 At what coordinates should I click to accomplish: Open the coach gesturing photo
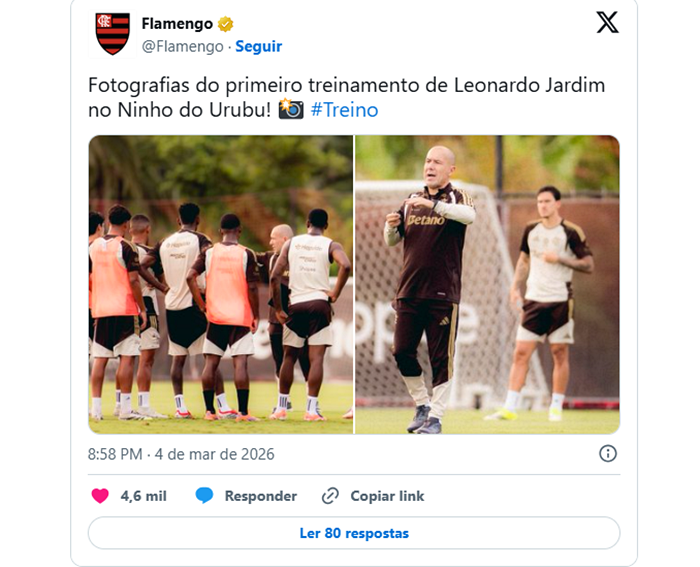pyautogui.click(x=487, y=284)
